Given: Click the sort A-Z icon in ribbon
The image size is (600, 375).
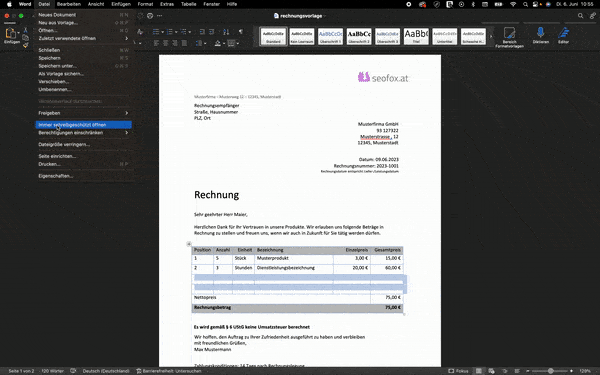Looking at the screenshot, I should click(x=226, y=31).
